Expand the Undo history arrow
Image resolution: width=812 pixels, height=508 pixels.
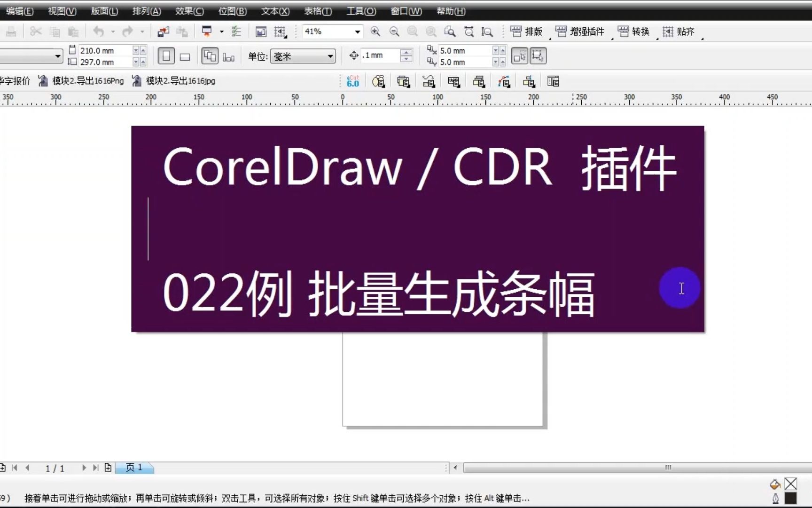pyautogui.click(x=113, y=32)
